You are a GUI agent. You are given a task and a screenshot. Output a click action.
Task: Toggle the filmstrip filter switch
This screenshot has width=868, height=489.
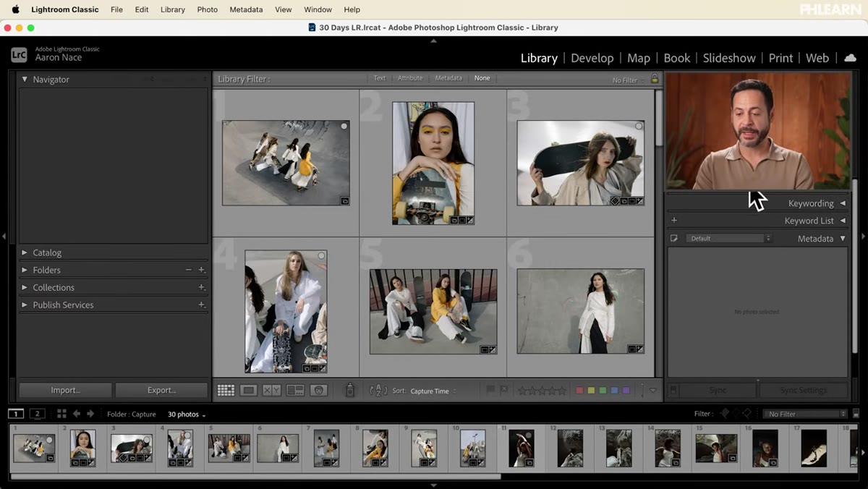(x=856, y=414)
